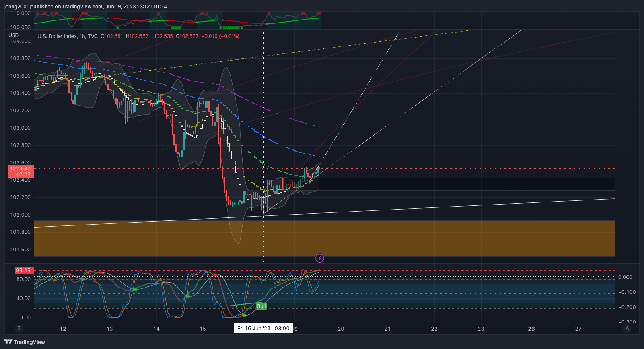This screenshot has width=644, height=349.
Task: Click −100.000 on the top oscillator scale
Action: tap(19, 28)
